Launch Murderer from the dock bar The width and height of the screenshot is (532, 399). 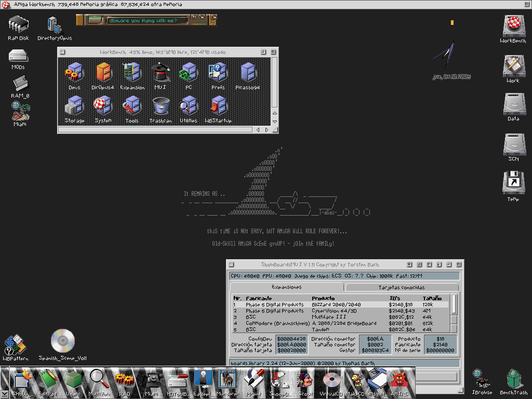tap(228, 383)
